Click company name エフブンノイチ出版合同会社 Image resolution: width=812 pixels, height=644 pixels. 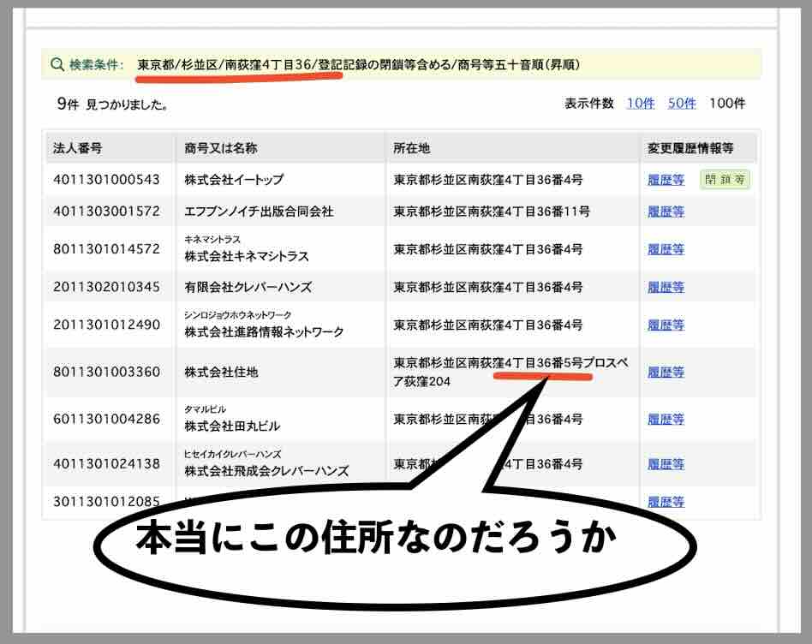(x=259, y=212)
